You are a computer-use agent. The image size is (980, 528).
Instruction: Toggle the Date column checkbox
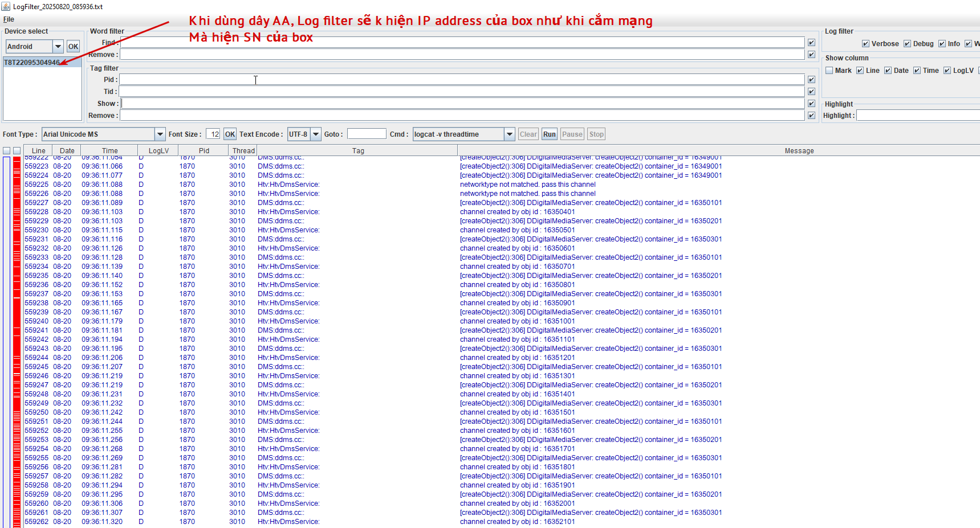[888, 71]
